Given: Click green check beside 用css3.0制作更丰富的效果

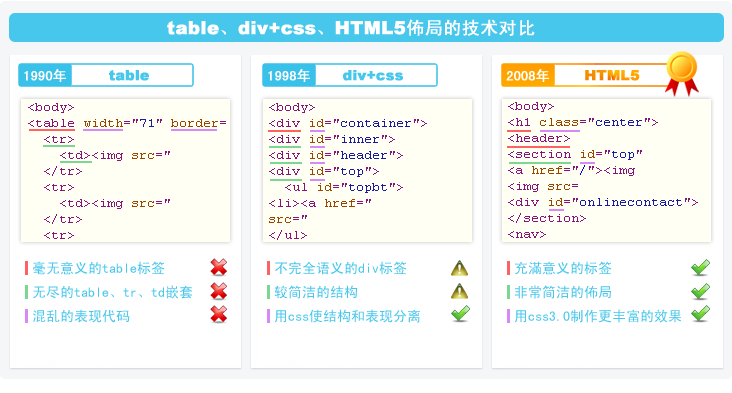Looking at the screenshot, I should 700,314.
